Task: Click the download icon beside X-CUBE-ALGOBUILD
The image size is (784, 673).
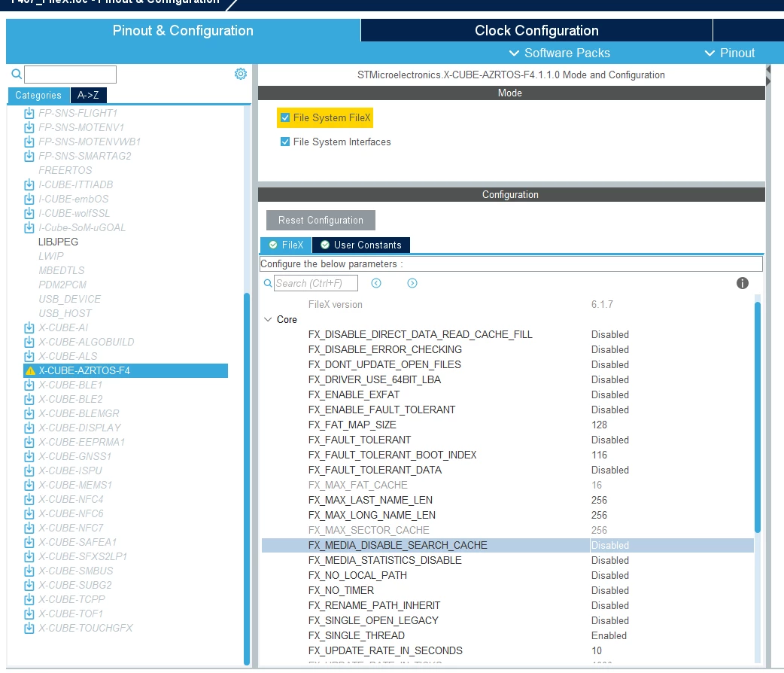Action: (29, 343)
